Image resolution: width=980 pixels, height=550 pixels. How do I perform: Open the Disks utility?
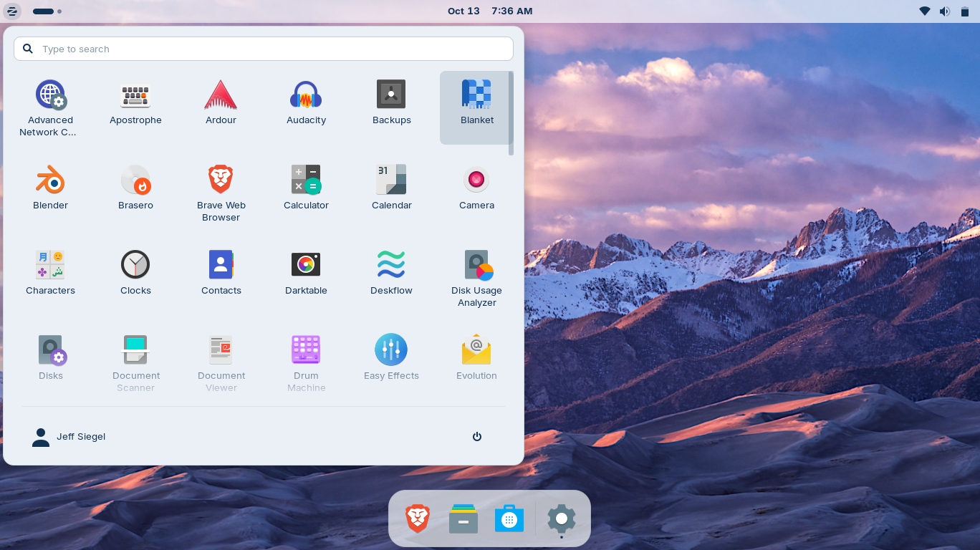click(x=50, y=362)
